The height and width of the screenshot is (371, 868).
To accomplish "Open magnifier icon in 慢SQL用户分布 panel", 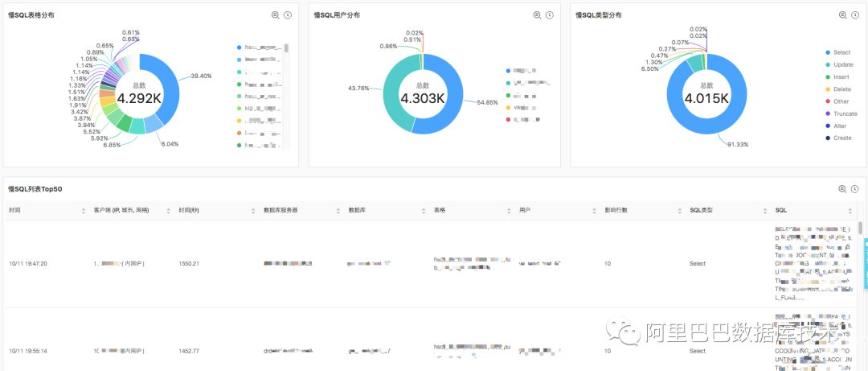I will (x=537, y=15).
